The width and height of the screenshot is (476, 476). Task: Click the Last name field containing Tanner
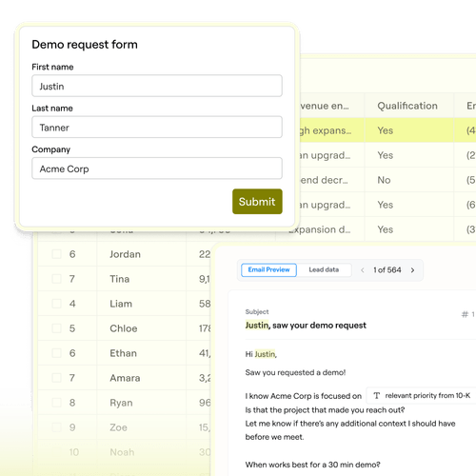(157, 127)
